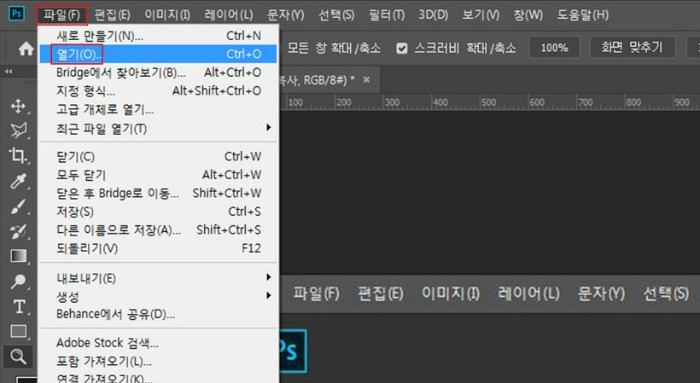The width and height of the screenshot is (700, 383).
Task: Select the Zoom tool in toolbar
Action: [18, 356]
